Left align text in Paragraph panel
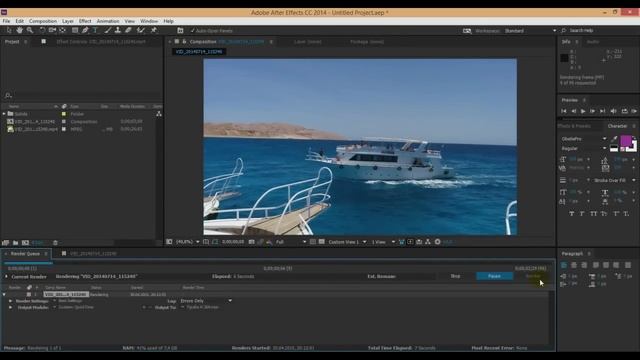 click(x=564, y=265)
